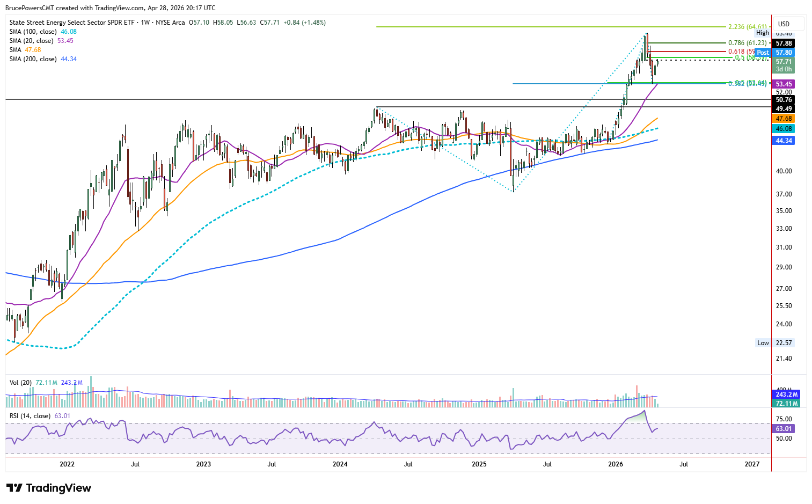The image size is (812, 504).
Task: Click the Post 57.80 price label
Action: [774, 53]
